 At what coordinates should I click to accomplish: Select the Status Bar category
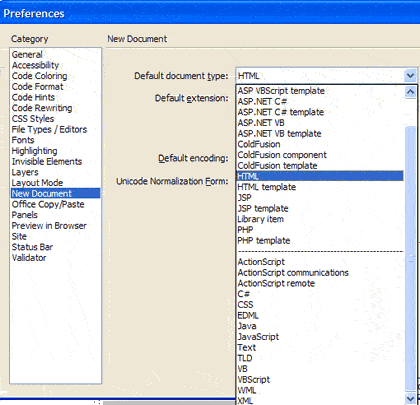(x=32, y=247)
